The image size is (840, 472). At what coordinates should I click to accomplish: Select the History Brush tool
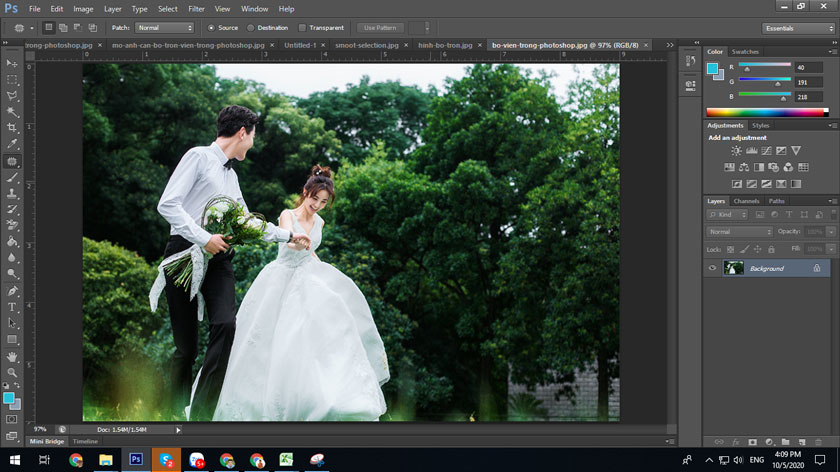tap(12, 209)
